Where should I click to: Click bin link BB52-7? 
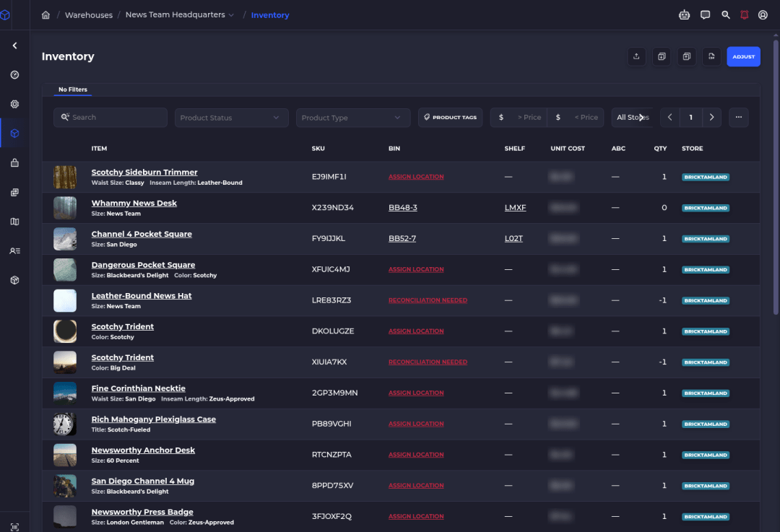tap(402, 238)
